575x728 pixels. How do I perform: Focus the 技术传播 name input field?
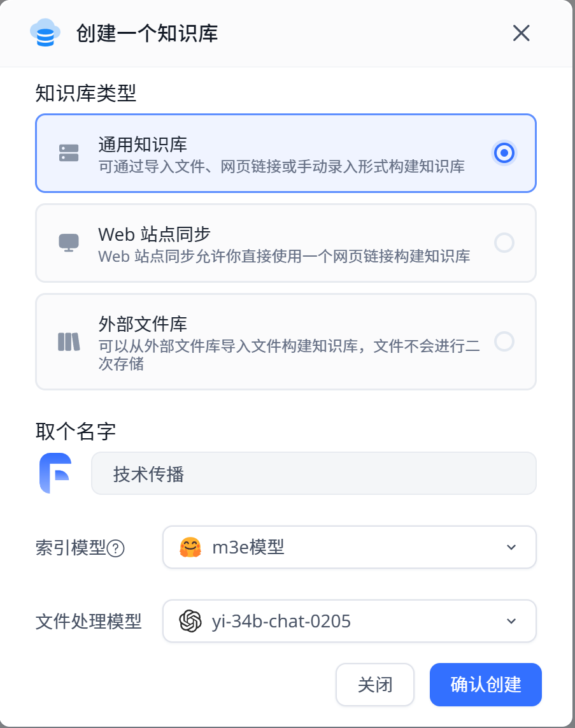pos(313,473)
